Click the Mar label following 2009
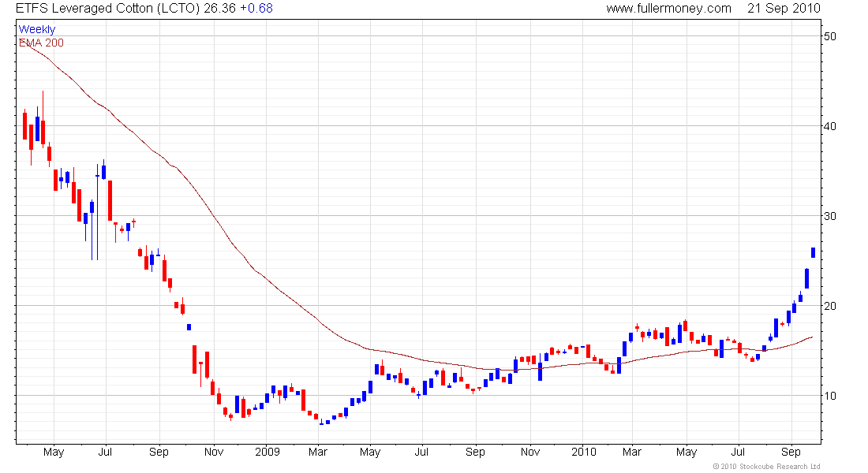Screen dimensions: 868x473 (318, 452)
